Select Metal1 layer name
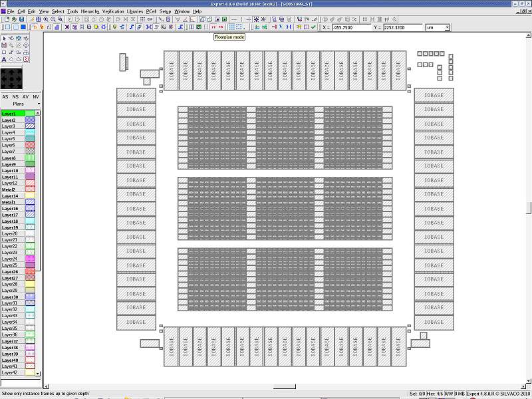 [x=9, y=202]
